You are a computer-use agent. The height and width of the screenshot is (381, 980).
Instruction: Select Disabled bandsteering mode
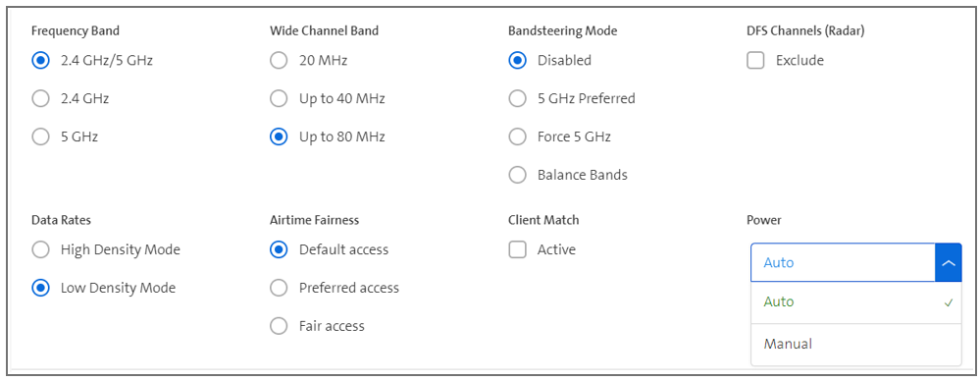point(518,61)
